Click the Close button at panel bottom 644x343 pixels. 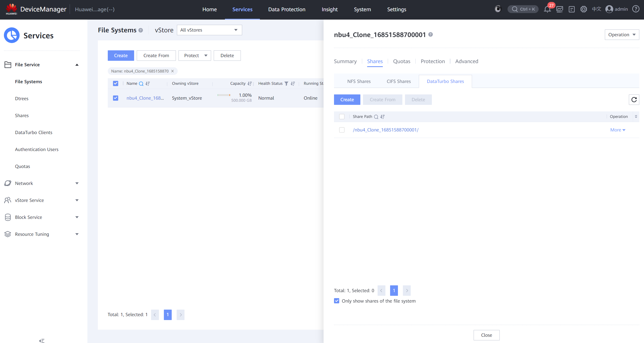point(486,335)
